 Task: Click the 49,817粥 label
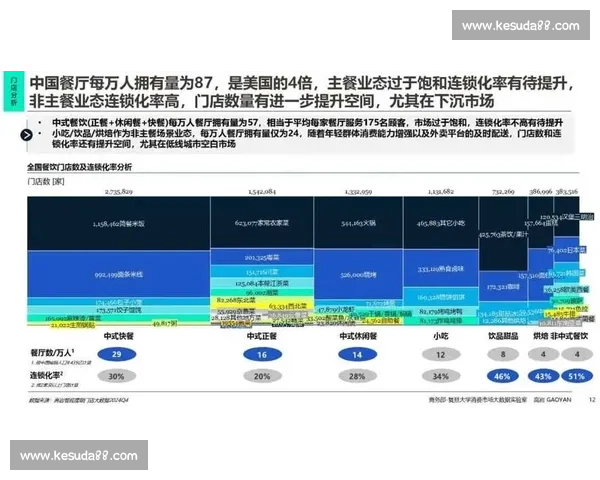(165, 323)
